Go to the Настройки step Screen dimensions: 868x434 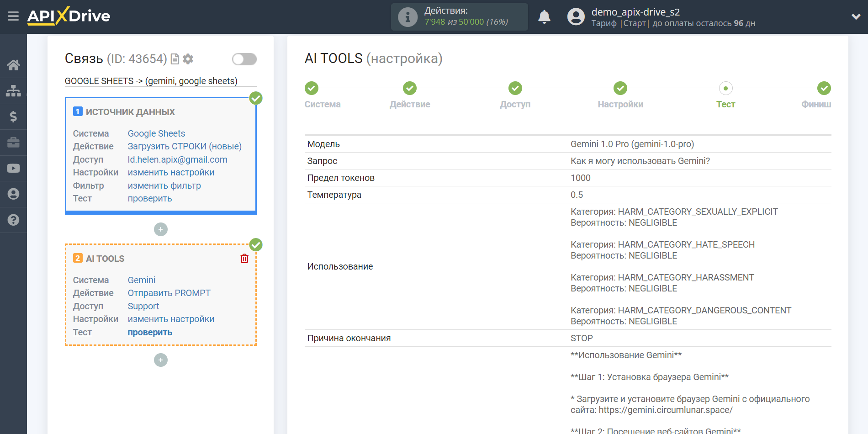pos(620,104)
